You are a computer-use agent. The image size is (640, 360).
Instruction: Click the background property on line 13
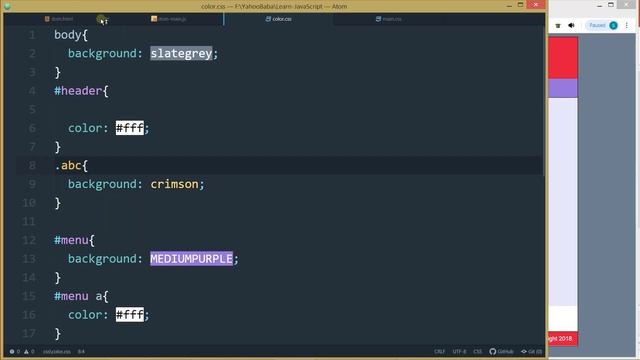point(102,259)
